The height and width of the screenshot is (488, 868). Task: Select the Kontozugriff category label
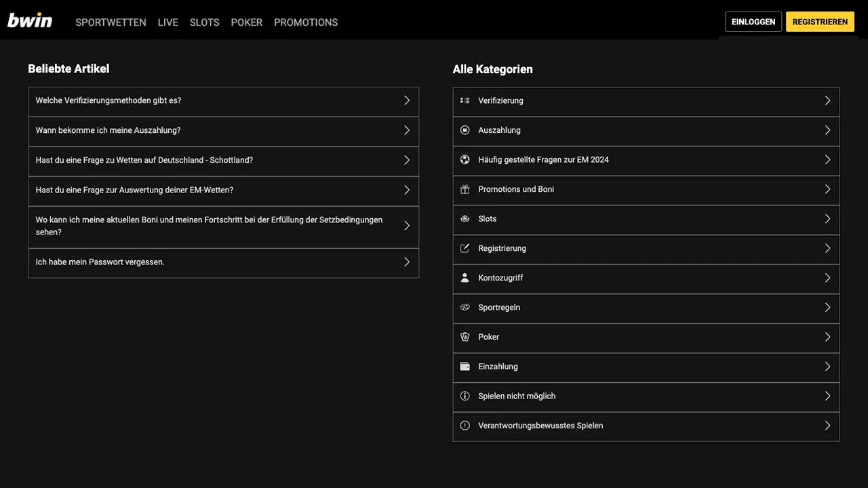[x=500, y=278]
